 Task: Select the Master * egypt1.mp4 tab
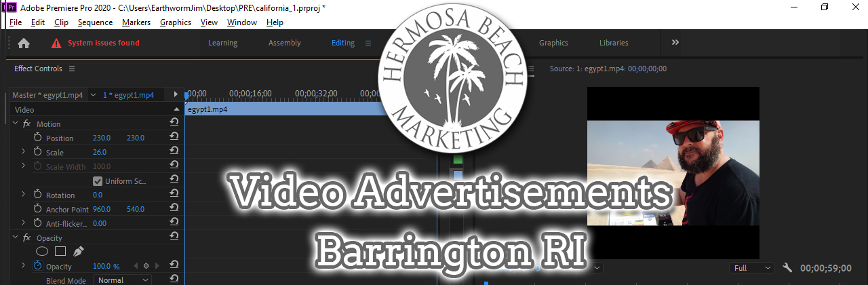pos(49,95)
